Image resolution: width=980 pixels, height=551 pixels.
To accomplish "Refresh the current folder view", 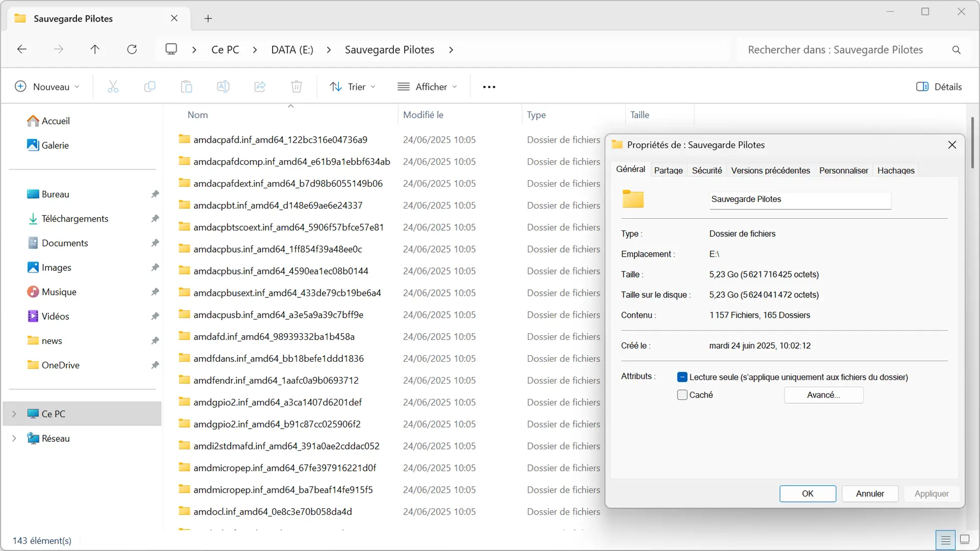I will click(x=132, y=49).
